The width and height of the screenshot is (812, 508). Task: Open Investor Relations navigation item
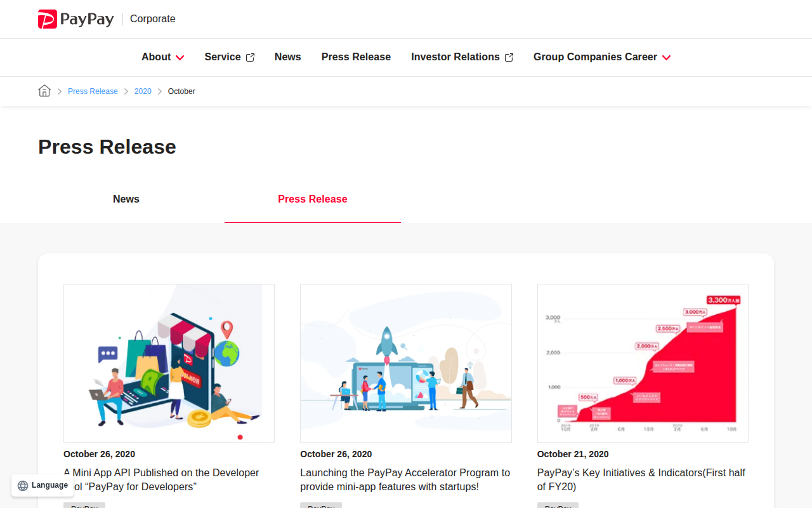point(462,57)
